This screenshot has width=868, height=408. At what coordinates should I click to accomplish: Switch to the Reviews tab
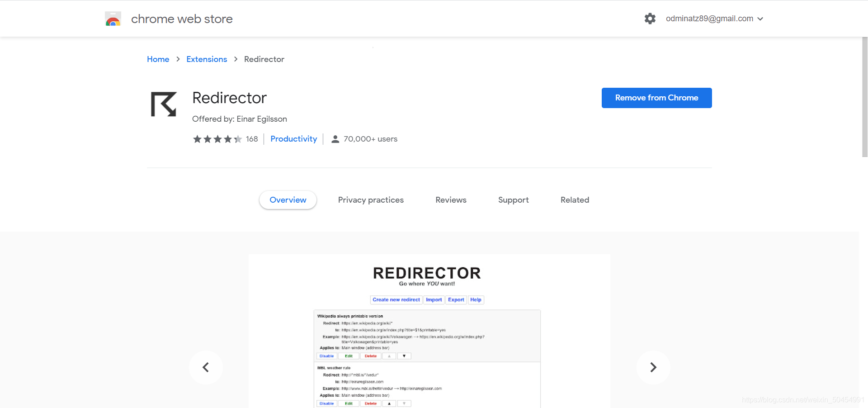pos(451,200)
